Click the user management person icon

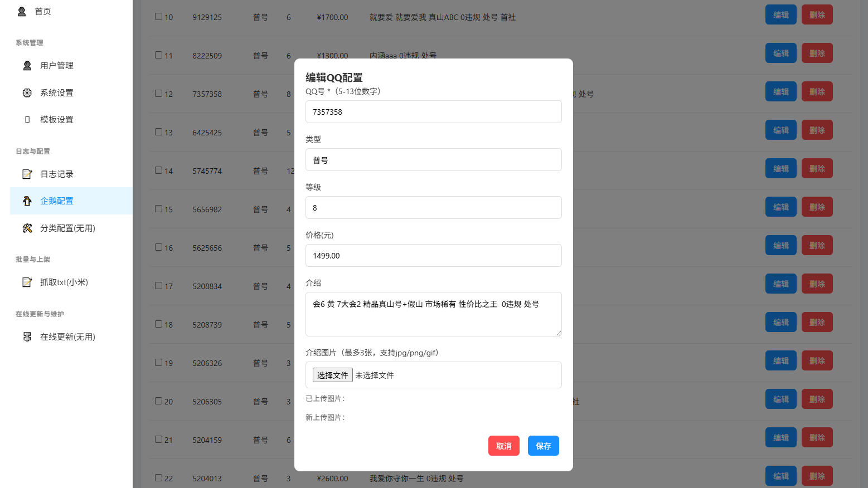tap(27, 66)
